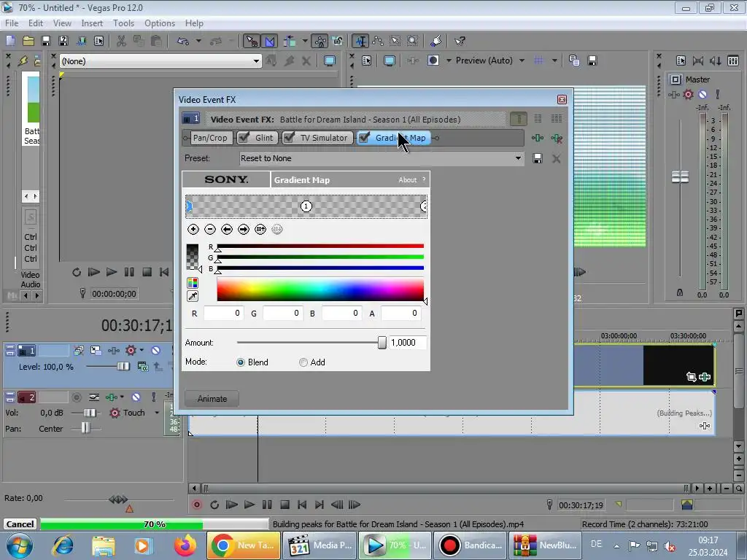This screenshot has height=560, width=747.
Task: Click the R color value input field
Action: pos(223,313)
